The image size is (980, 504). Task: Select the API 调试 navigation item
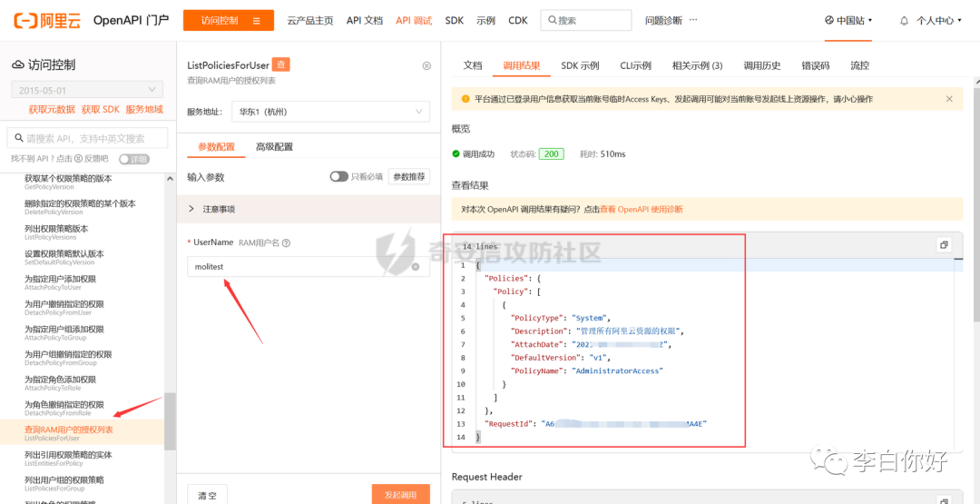[414, 20]
